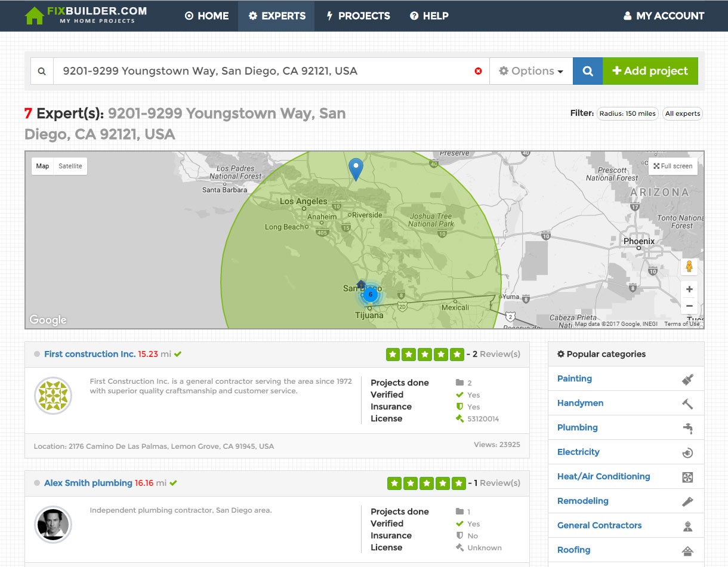Click the plug icon beside Electricity
The height and width of the screenshot is (567, 728).
click(687, 453)
